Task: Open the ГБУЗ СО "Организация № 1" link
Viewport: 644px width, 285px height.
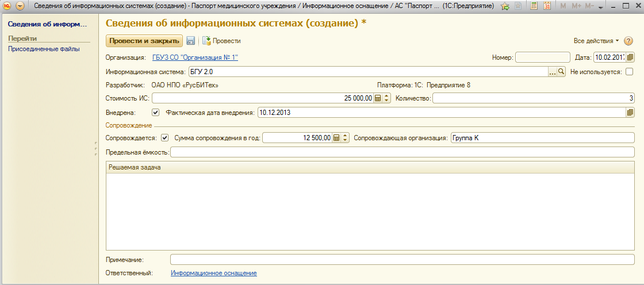Action: pos(195,57)
